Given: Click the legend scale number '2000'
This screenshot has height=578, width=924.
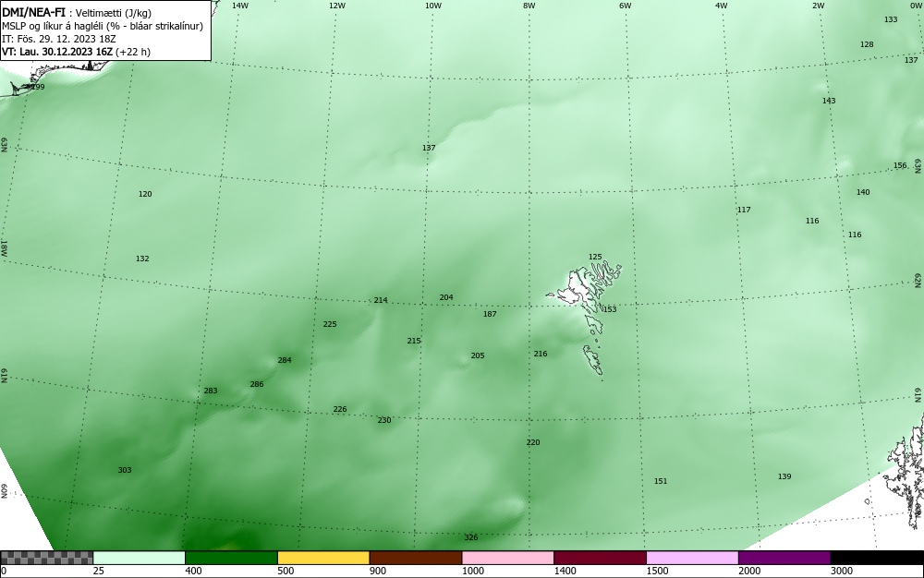Looking at the screenshot, I should click(x=750, y=571).
